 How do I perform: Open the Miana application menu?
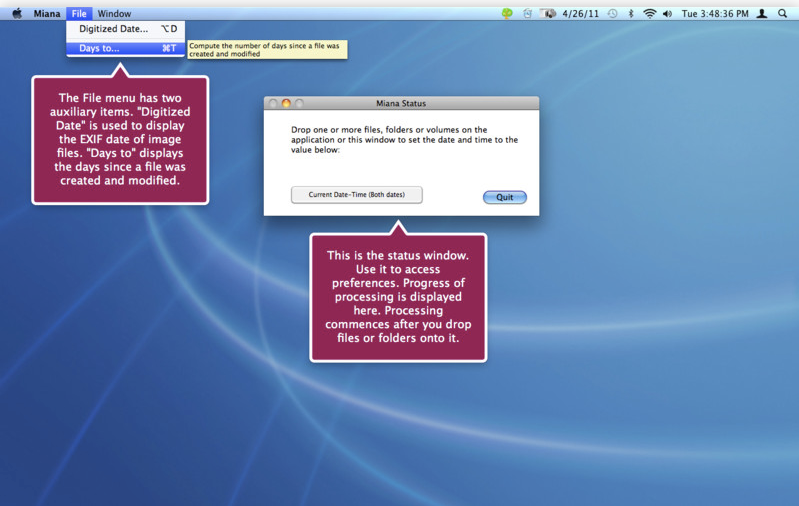click(x=47, y=14)
